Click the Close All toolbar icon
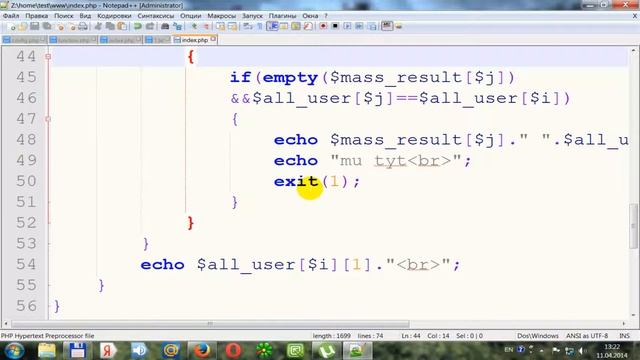 pos(72,27)
